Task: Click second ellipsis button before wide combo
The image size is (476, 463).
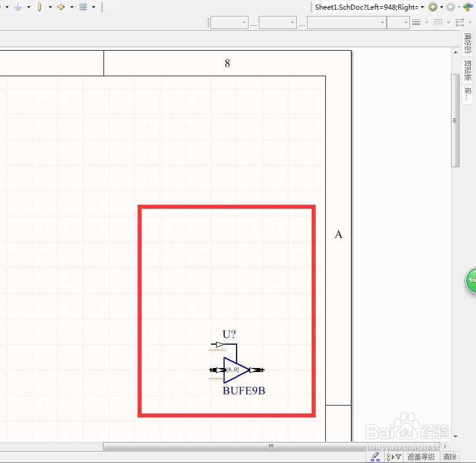Action: pos(302,24)
